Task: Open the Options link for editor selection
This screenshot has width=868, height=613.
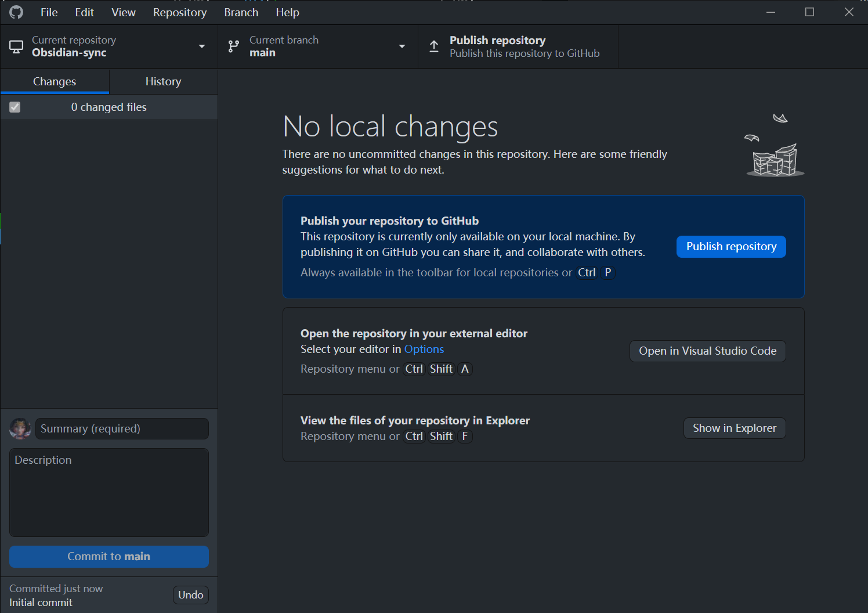Action: 424,349
